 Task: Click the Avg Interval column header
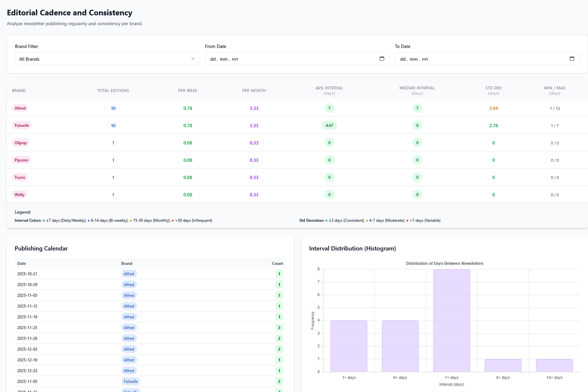pos(329,90)
